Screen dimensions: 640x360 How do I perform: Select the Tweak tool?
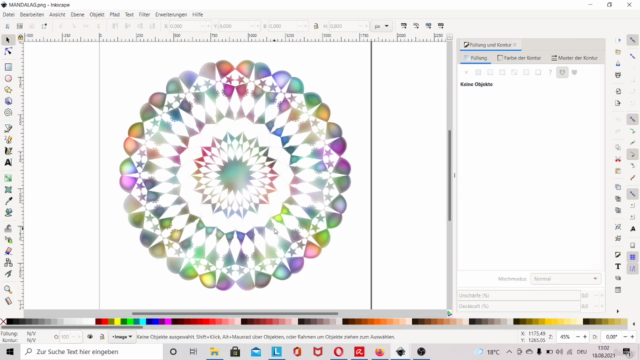[8, 229]
